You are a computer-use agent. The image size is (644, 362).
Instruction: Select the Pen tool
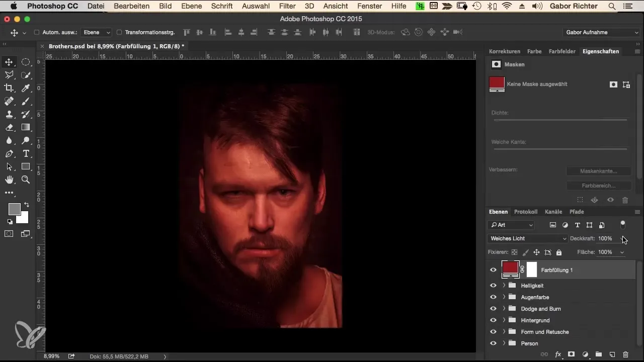9,154
